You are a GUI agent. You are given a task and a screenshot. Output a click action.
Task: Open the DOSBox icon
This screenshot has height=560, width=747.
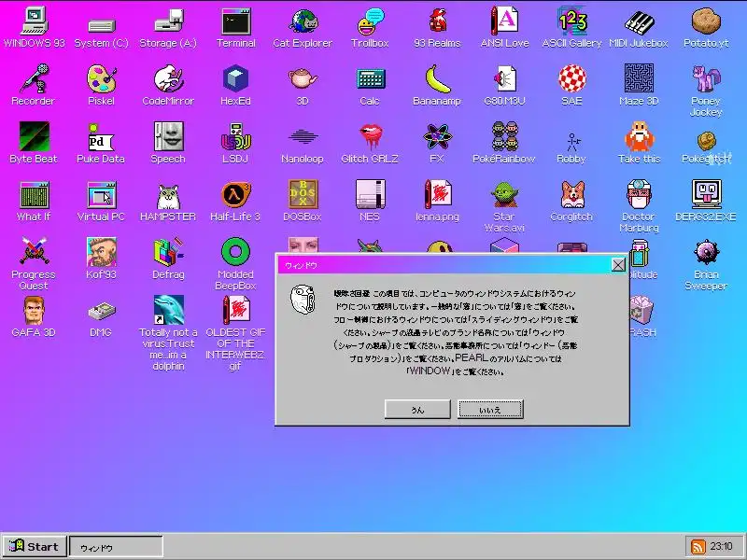pyautogui.click(x=303, y=194)
